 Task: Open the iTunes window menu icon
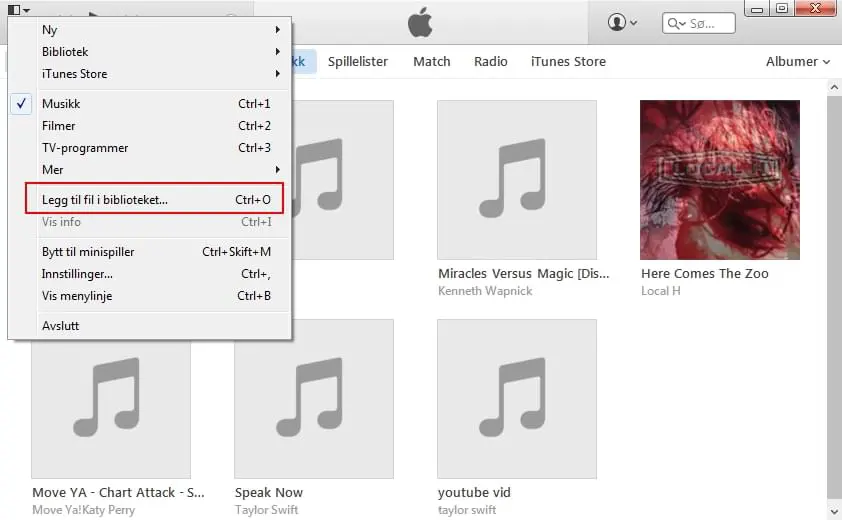[x=19, y=9]
